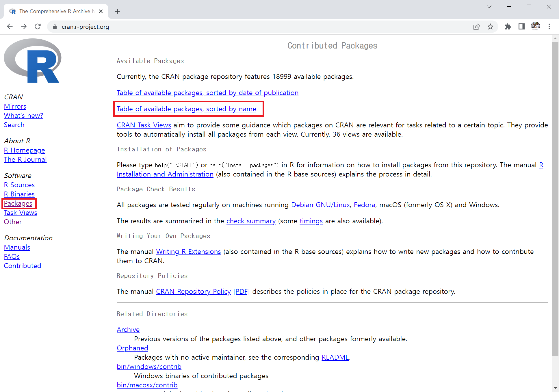The height and width of the screenshot is (392, 559).
Task: Open the CRAN Task Views link
Action: pos(144,125)
